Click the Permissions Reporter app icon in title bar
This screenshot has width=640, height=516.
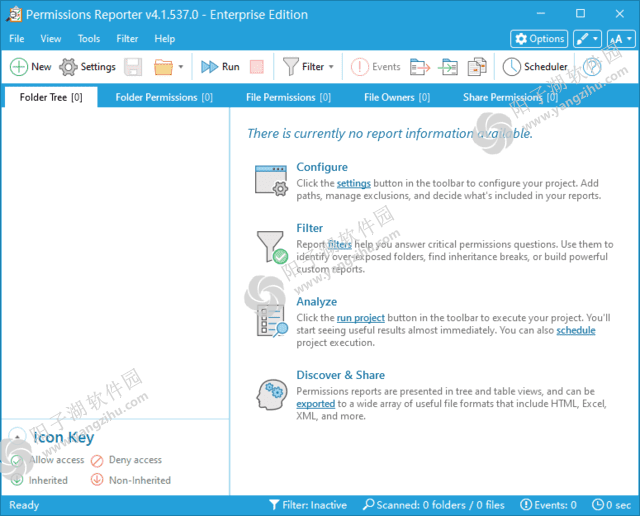pyautogui.click(x=14, y=14)
